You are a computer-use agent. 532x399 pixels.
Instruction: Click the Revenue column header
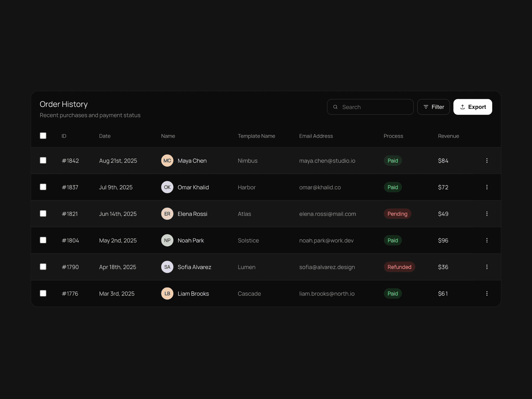pyautogui.click(x=448, y=136)
